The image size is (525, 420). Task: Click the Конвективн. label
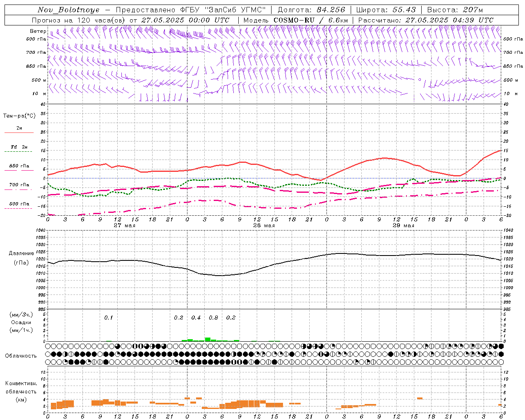click(21, 383)
